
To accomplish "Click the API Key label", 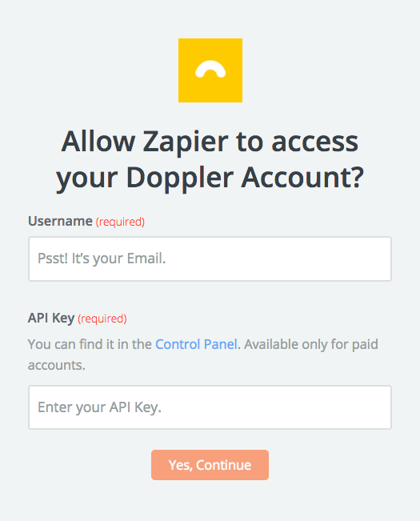I will point(51,319).
